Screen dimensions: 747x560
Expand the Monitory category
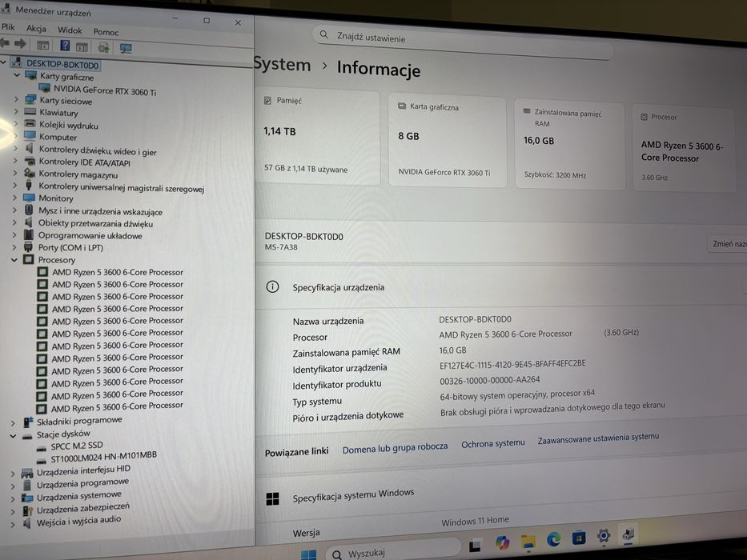coord(14,197)
